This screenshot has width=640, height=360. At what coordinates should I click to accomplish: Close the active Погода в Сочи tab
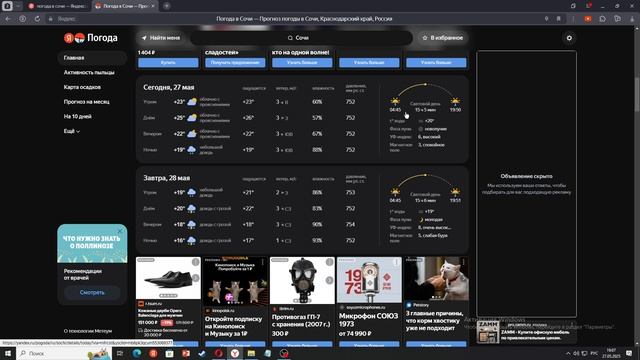pyautogui.click(x=153, y=6)
